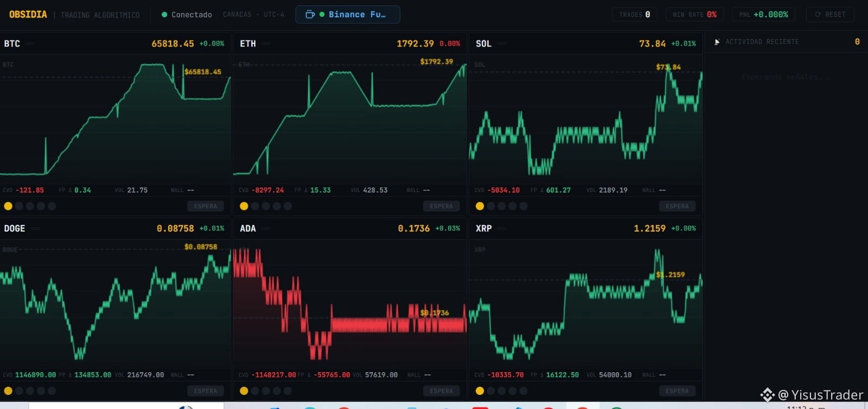Click the ESPERA badge on the XRP card
This screenshot has height=409, width=868.
pyautogui.click(x=677, y=391)
